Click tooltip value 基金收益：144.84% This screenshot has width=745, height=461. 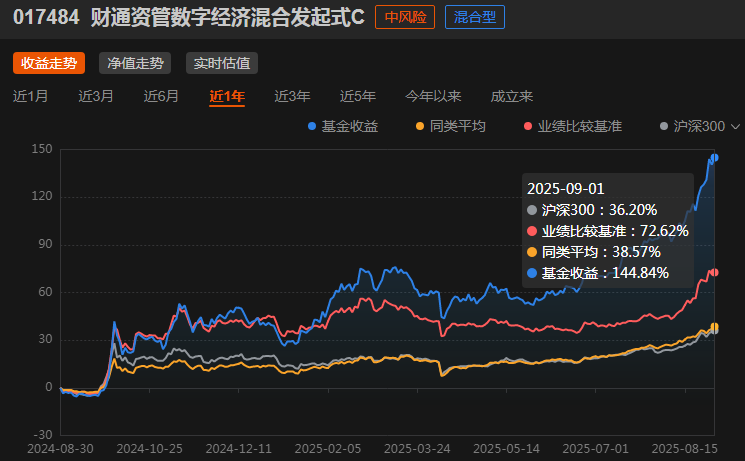point(598,273)
